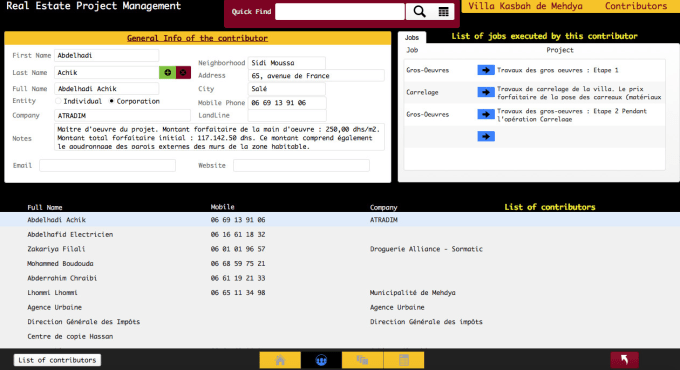
Task: Click the Carrelage job name
Action: 422,92
